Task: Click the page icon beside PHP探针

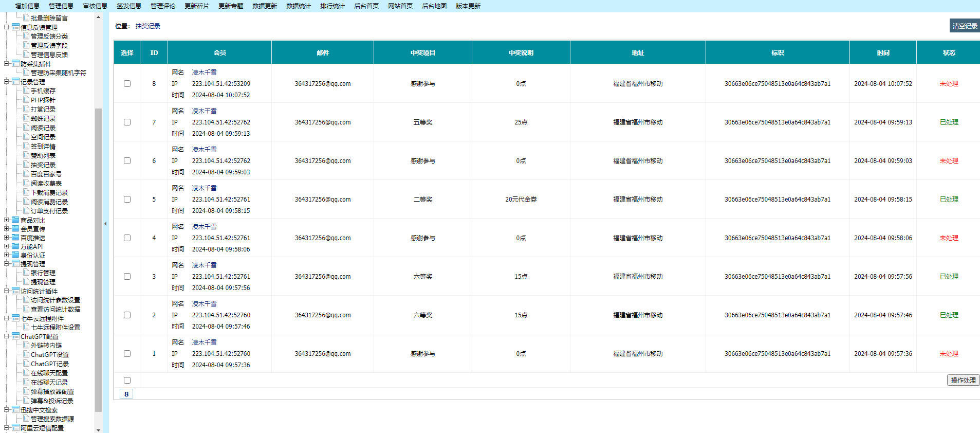Action: coord(26,100)
